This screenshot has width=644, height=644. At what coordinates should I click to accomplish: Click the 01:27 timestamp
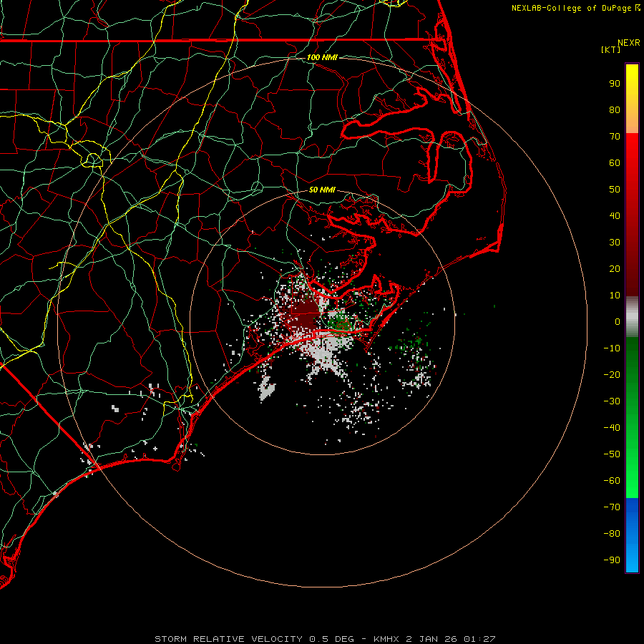[479, 639]
